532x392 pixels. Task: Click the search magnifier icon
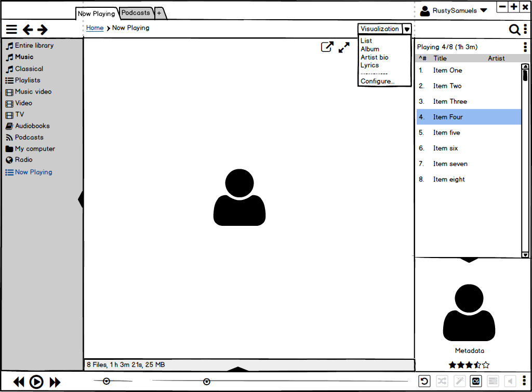coord(514,30)
